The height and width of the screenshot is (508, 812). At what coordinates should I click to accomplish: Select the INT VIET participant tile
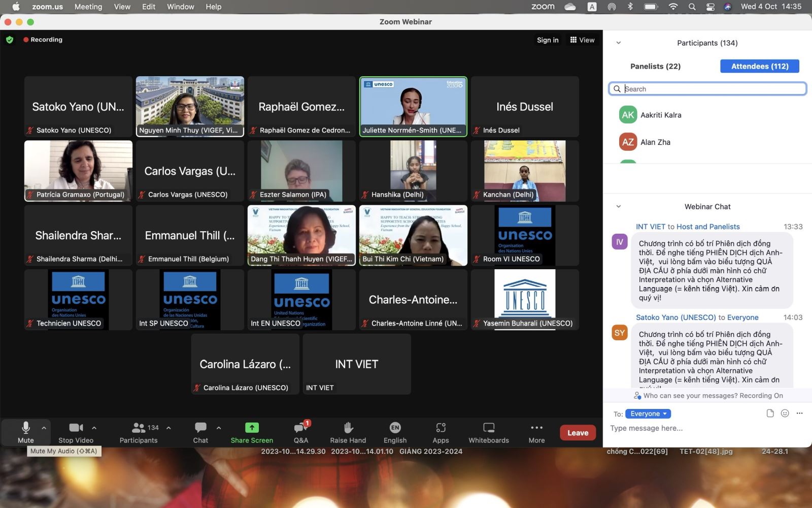pos(357,364)
